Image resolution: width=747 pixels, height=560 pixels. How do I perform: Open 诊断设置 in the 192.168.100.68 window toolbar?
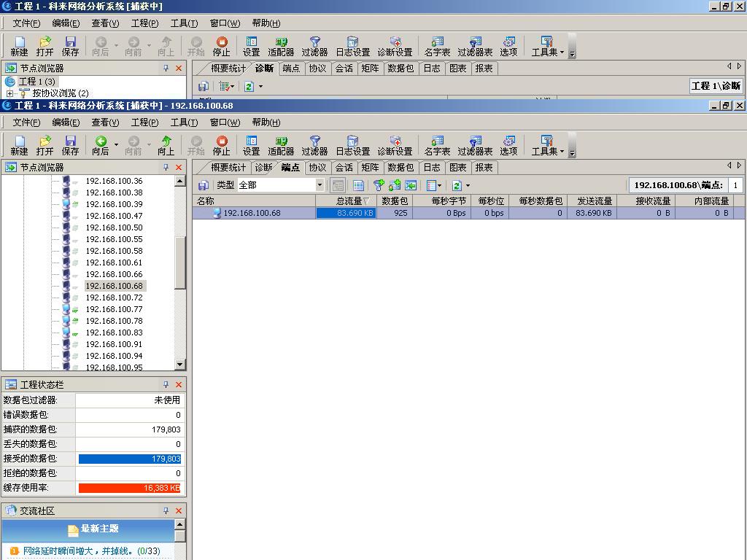point(395,145)
